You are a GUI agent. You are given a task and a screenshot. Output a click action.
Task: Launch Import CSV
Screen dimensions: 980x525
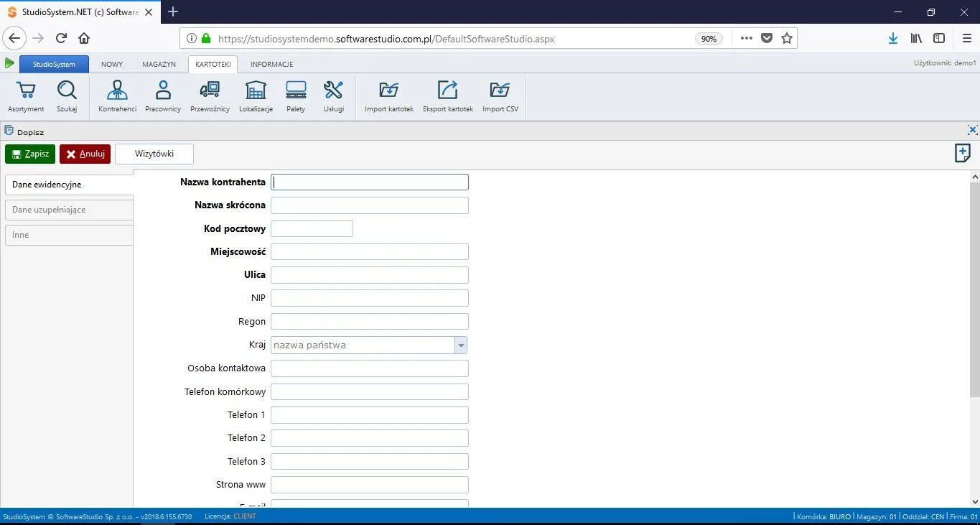click(x=500, y=96)
